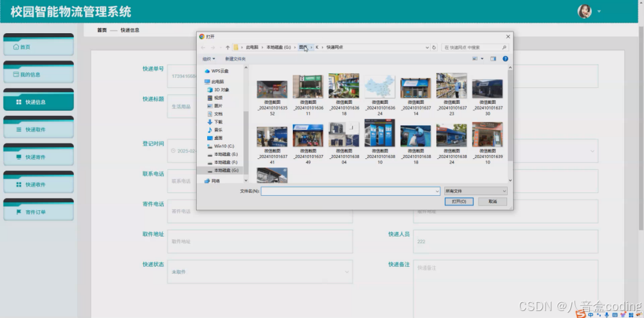Select image 微信截图_20241010163618
644x318 pixels.
pyautogui.click(x=344, y=95)
